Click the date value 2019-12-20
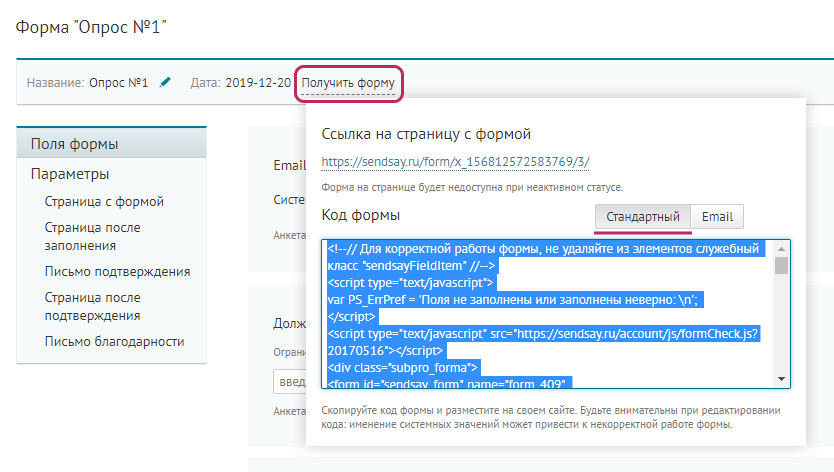This screenshot has height=472, width=834. pos(258,82)
